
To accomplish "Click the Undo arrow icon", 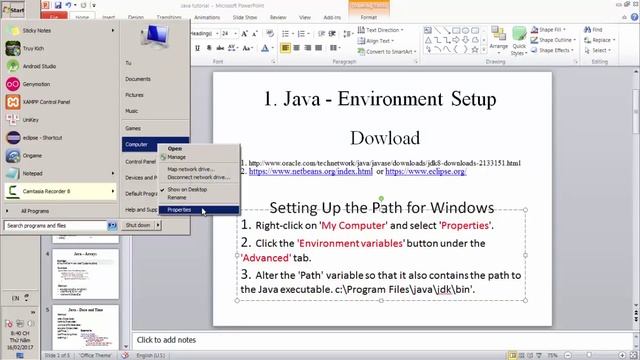I will [x=69, y=5].
